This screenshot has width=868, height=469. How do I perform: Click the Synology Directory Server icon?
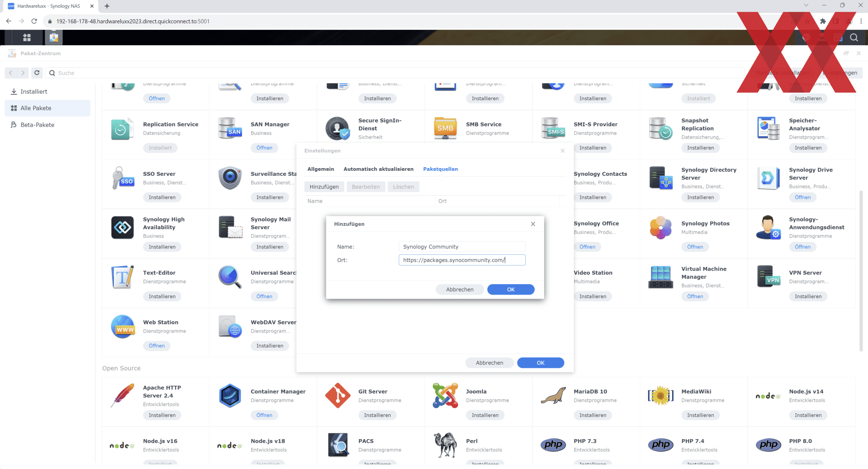(660, 178)
